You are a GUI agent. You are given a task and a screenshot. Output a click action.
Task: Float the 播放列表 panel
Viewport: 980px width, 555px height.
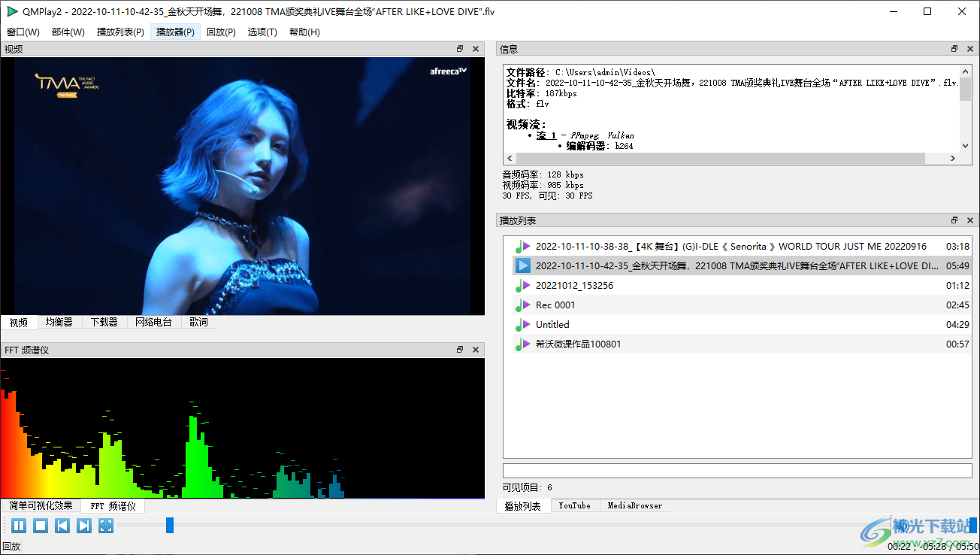[x=954, y=220]
